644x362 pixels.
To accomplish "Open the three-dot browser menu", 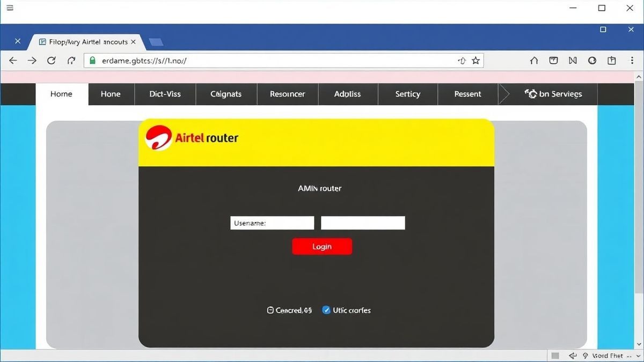I will tap(632, 61).
